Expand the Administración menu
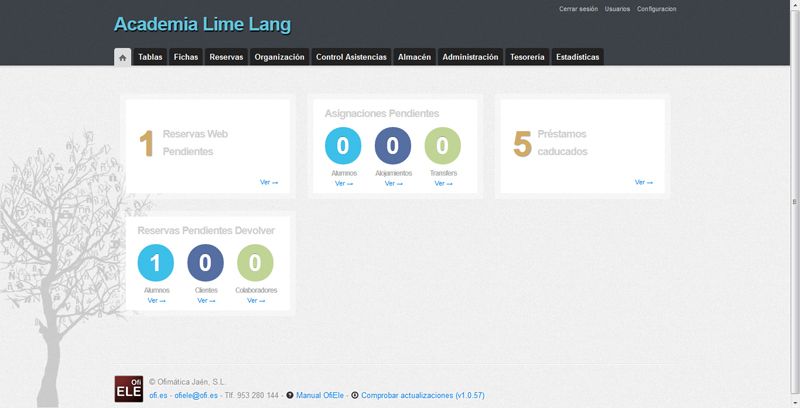800x408 pixels. (470, 57)
